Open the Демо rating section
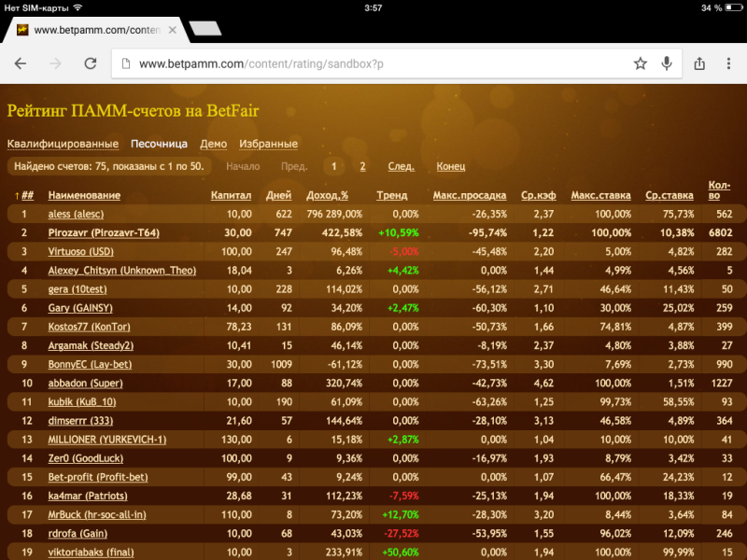The image size is (747, 560). coord(213,144)
